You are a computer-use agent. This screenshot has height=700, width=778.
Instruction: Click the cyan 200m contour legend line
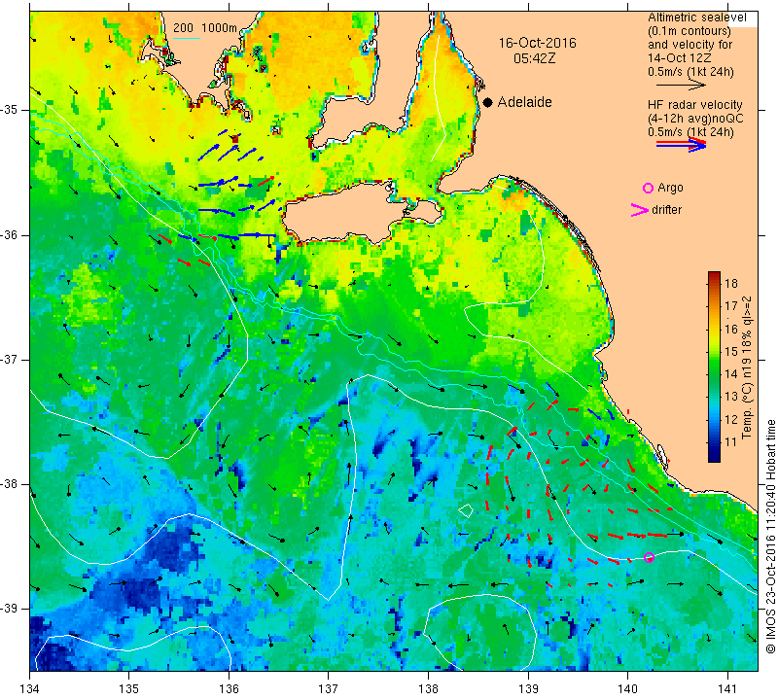tap(187, 38)
